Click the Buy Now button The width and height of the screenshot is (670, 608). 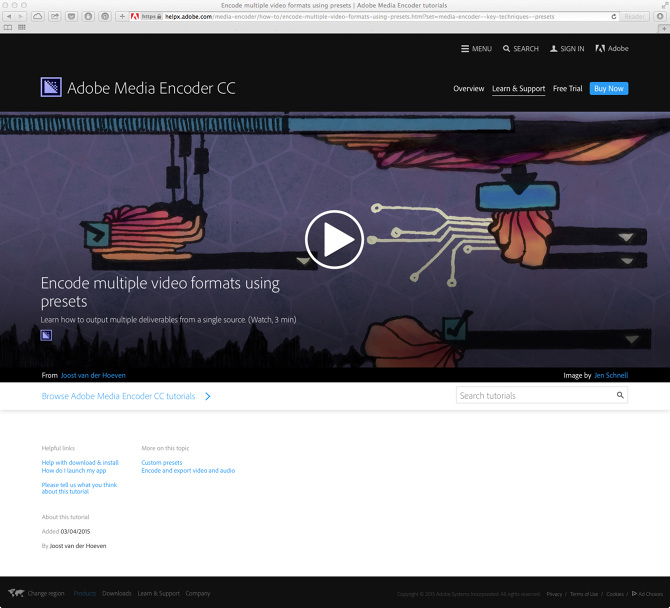click(x=609, y=88)
